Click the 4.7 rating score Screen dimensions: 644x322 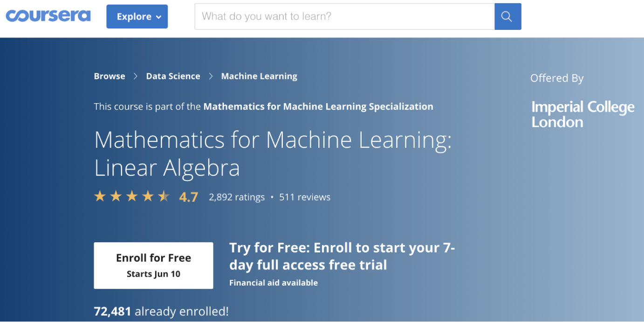click(x=189, y=197)
